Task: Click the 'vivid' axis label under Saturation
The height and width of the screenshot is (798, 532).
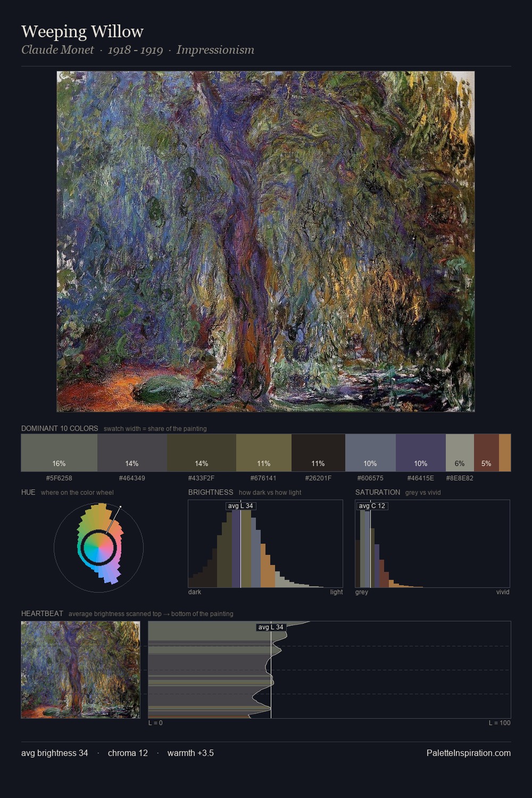Action: point(503,592)
